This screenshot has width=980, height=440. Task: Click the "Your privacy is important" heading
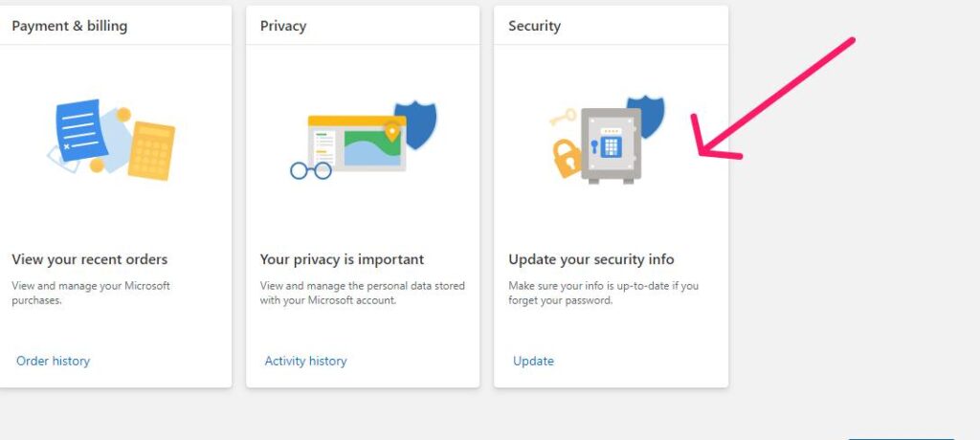click(342, 259)
